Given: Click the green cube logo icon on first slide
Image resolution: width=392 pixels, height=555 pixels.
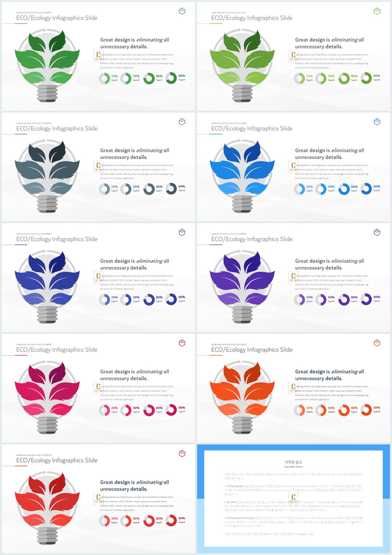Looking at the screenshot, I should 182,11.
